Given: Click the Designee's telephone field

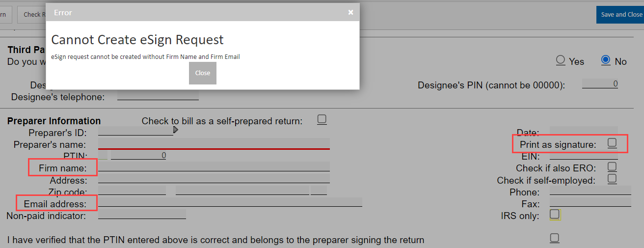Looking at the screenshot, I should click(158, 96).
